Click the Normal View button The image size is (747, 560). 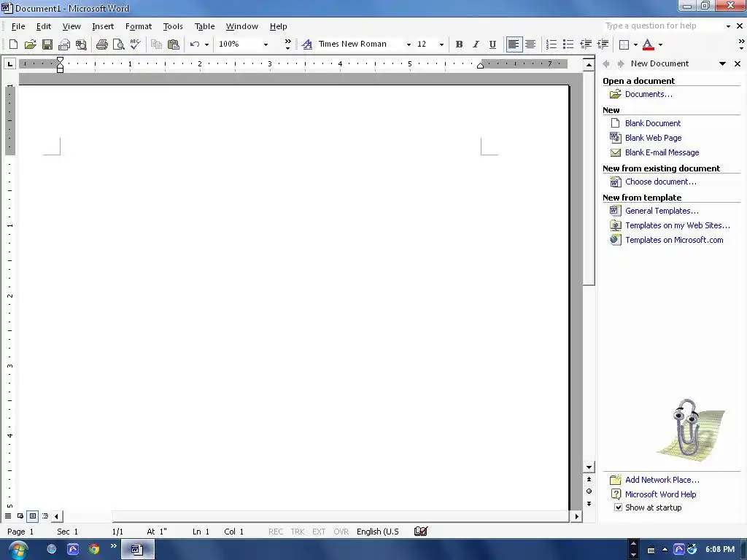point(8,516)
